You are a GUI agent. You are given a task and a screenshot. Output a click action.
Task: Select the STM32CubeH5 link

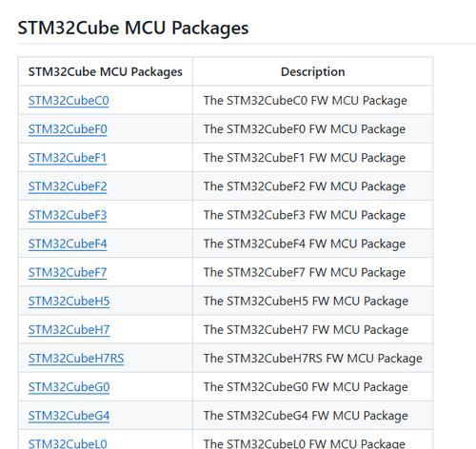tap(69, 301)
